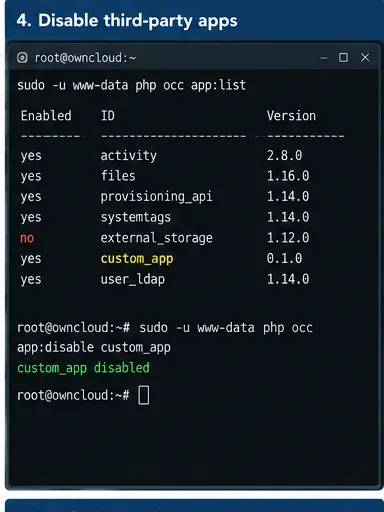This screenshot has width=384, height=512.
Task: Select the 'systemtags' app ID
Action: click(136, 217)
